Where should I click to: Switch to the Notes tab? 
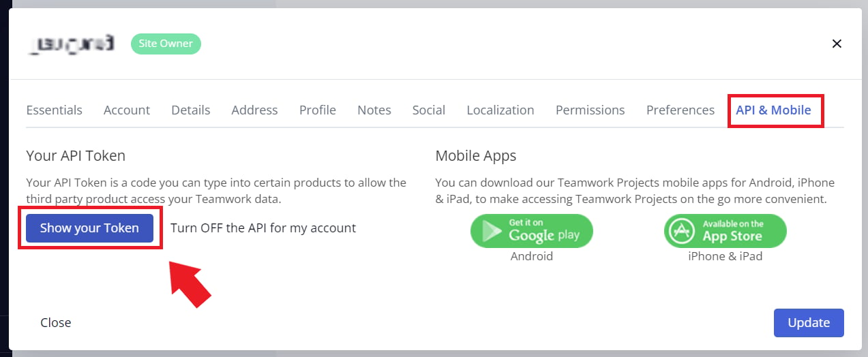coord(374,110)
